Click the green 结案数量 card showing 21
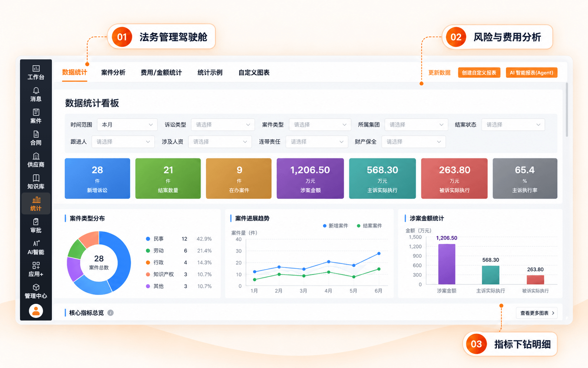Screen dimensions: 588x368 tap(168, 178)
